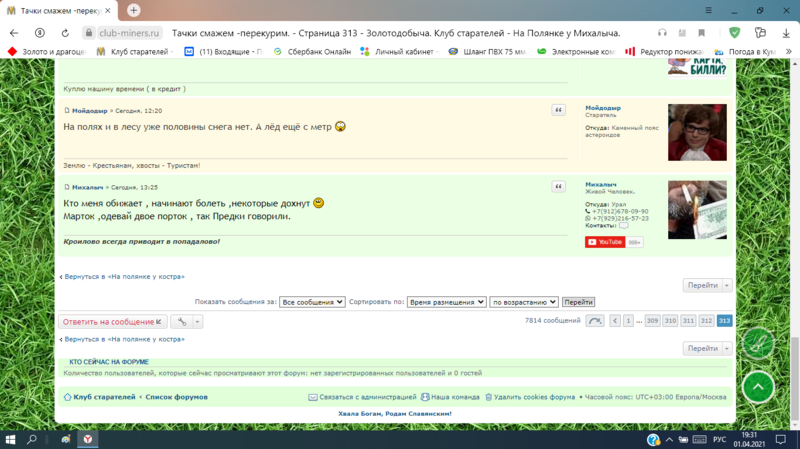
Task: Click 'Ответить на сообщение' reply button
Action: (112, 321)
